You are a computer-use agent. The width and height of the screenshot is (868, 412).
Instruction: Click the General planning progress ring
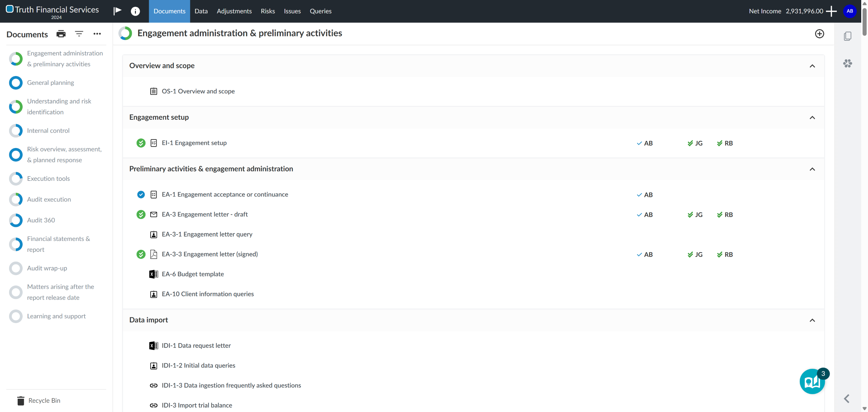click(x=16, y=83)
